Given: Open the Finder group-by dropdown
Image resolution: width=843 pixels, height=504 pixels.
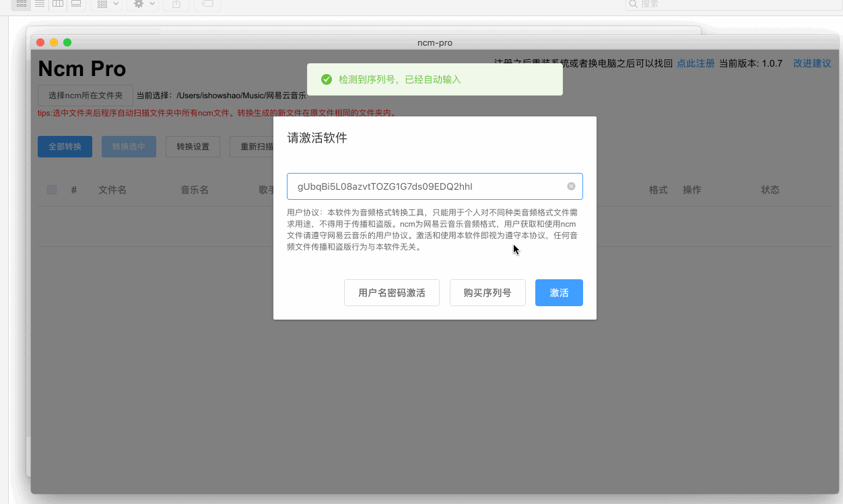Looking at the screenshot, I should [106, 4].
